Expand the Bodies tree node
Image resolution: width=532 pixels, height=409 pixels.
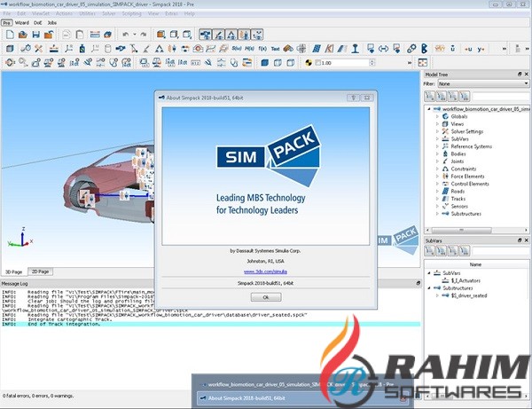[437, 153]
